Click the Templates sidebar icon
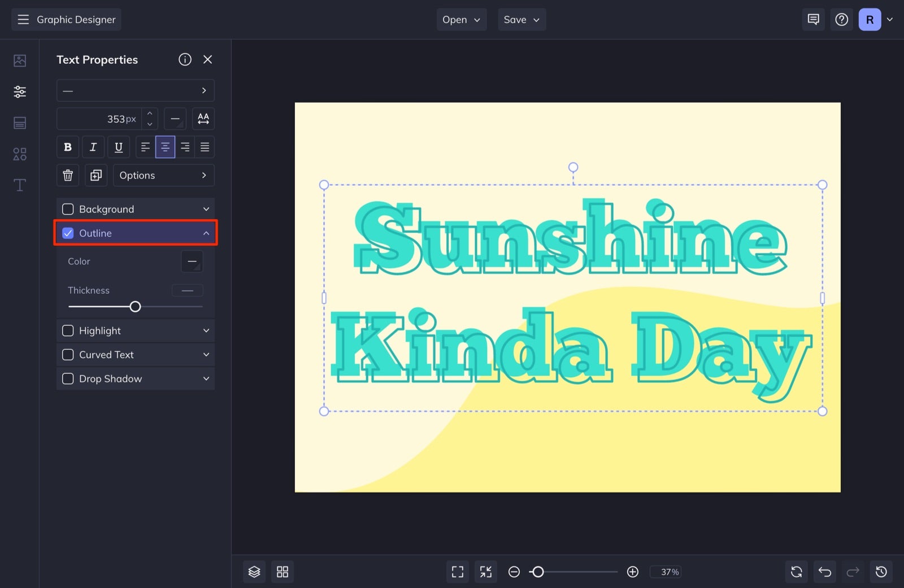The image size is (904, 588). coord(19,123)
